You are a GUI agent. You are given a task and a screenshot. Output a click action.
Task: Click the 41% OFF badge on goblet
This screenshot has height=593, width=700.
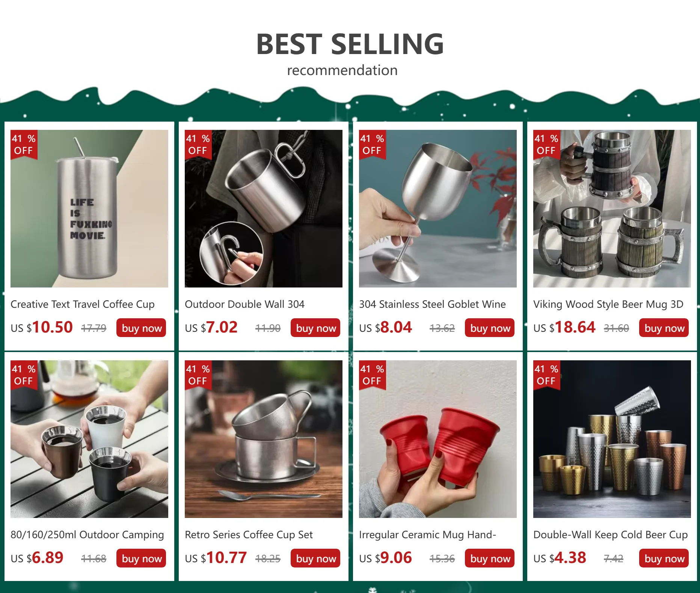click(x=372, y=144)
